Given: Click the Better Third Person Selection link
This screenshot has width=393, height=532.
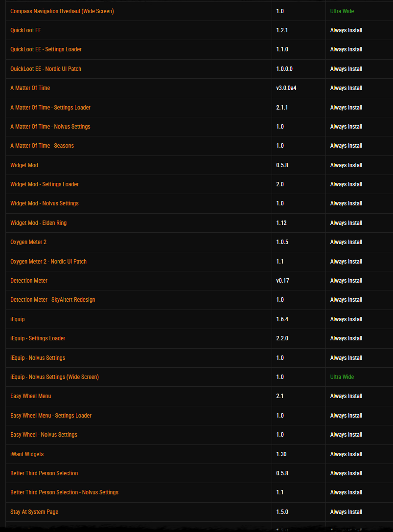Looking at the screenshot, I should tap(44, 473).
